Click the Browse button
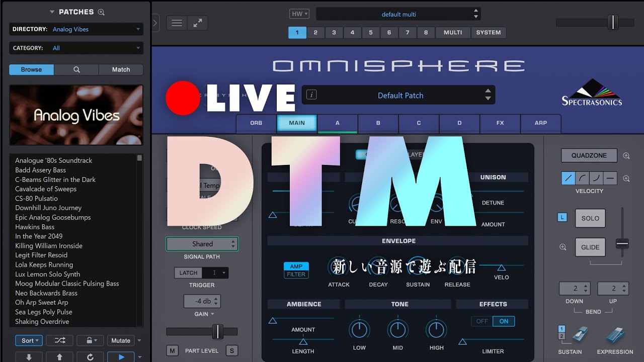 click(x=31, y=69)
